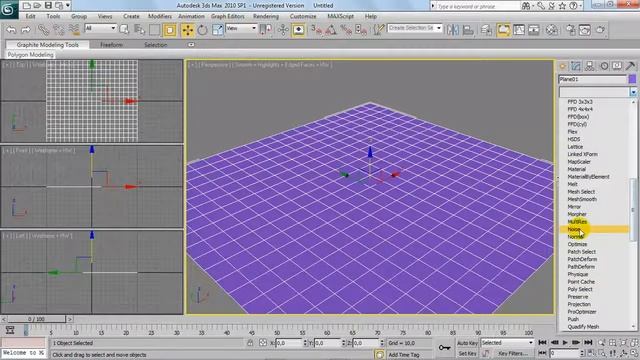
Task: Choose the Select and Rotate tool
Action: pos(202,30)
